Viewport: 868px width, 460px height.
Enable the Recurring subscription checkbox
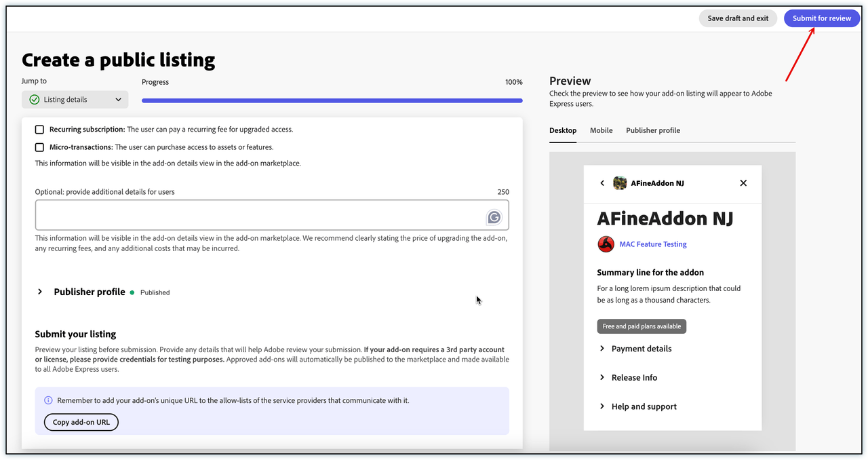click(39, 130)
